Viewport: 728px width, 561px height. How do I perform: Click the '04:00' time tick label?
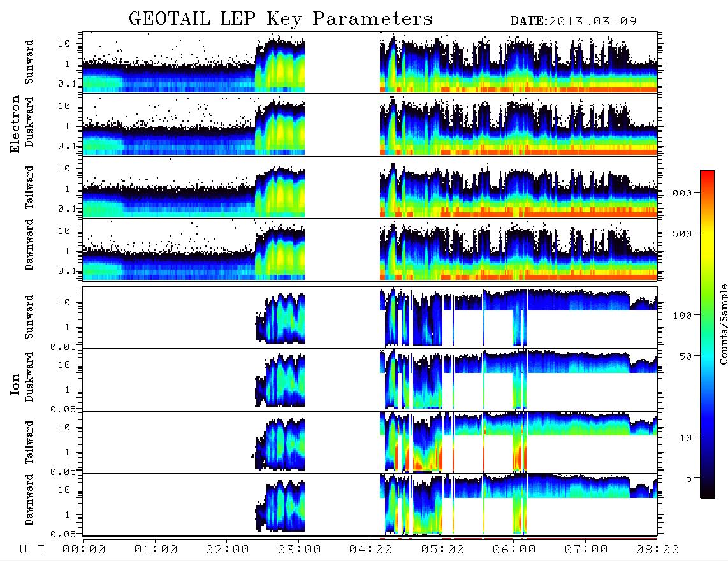(370, 550)
